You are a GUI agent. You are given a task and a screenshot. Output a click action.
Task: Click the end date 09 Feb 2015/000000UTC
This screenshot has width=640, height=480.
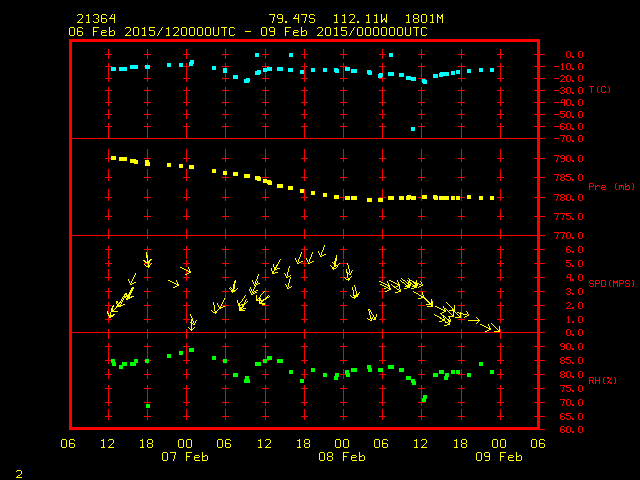click(x=344, y=32)
